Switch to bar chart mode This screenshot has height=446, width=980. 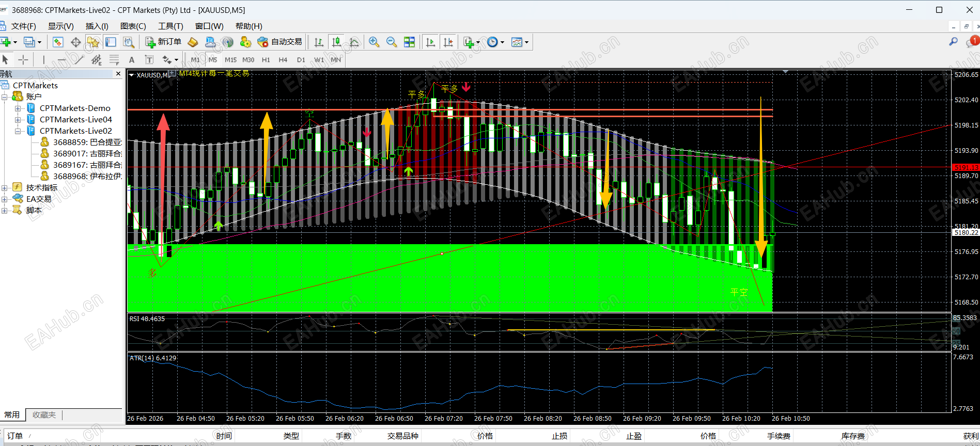pos(319,42)
